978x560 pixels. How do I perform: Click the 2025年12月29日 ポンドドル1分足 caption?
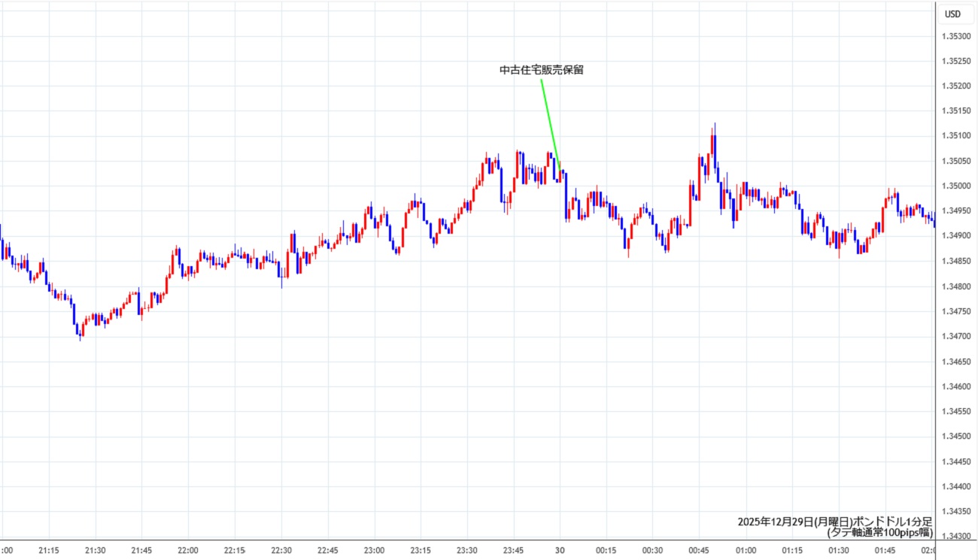834,521
